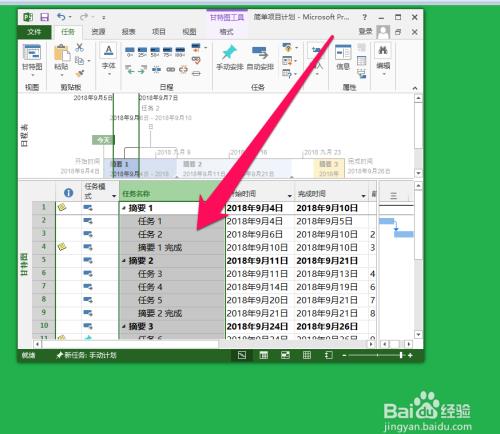Open the 文件 tab

pos(34,32)
